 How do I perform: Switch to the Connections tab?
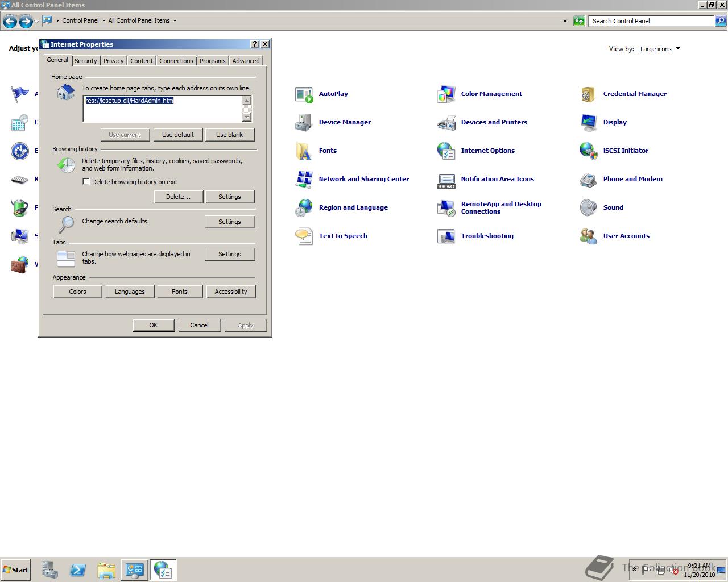(x=176, y=61)
